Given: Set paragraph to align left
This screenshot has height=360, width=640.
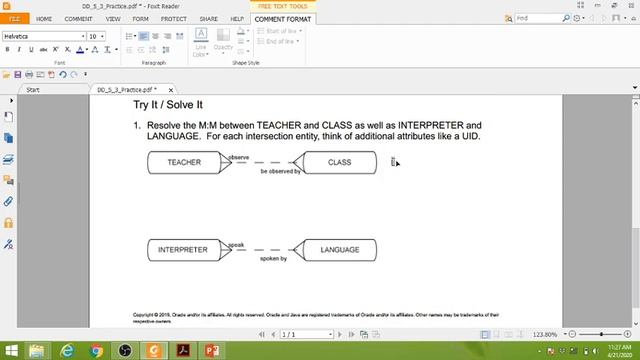Looking at the screenshot, I should (x=143, y=36).
